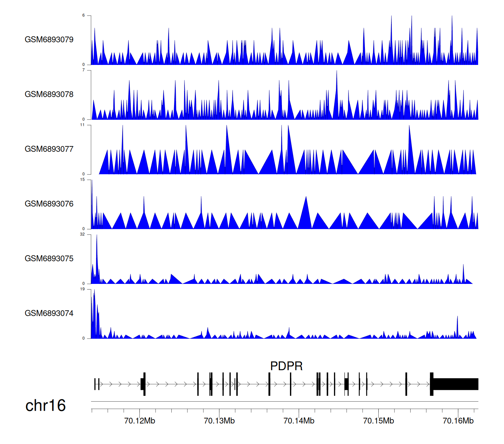Select the GSM6893076 track label

49,204
